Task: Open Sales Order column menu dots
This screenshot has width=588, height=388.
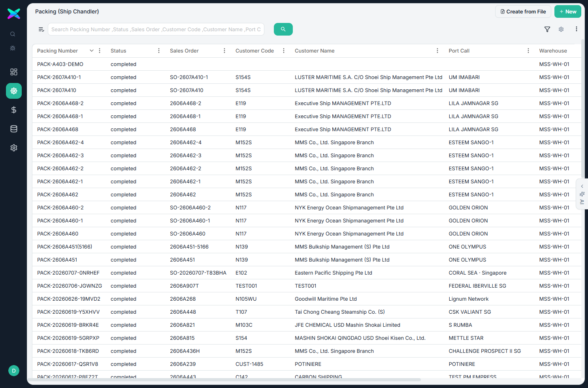Action: coord(224,51)
